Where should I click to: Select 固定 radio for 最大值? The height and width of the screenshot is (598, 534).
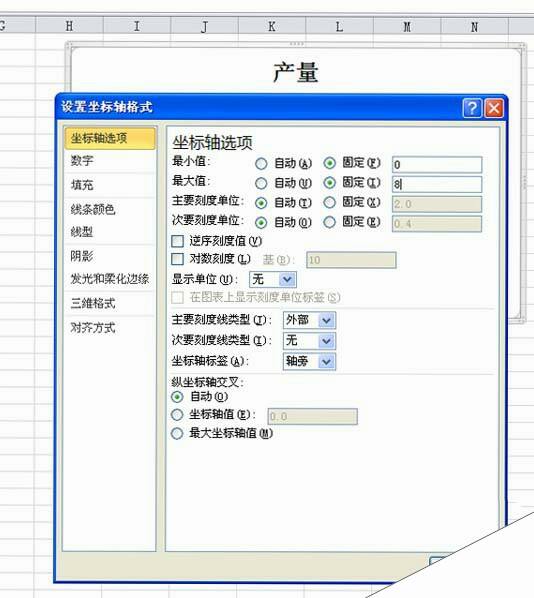[x=330, y=183]
